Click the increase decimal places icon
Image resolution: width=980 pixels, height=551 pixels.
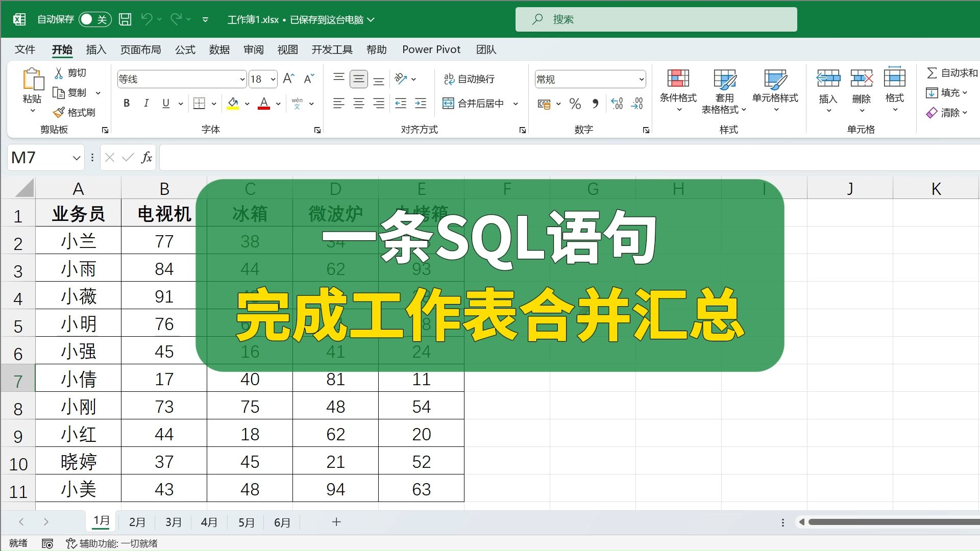617,104
